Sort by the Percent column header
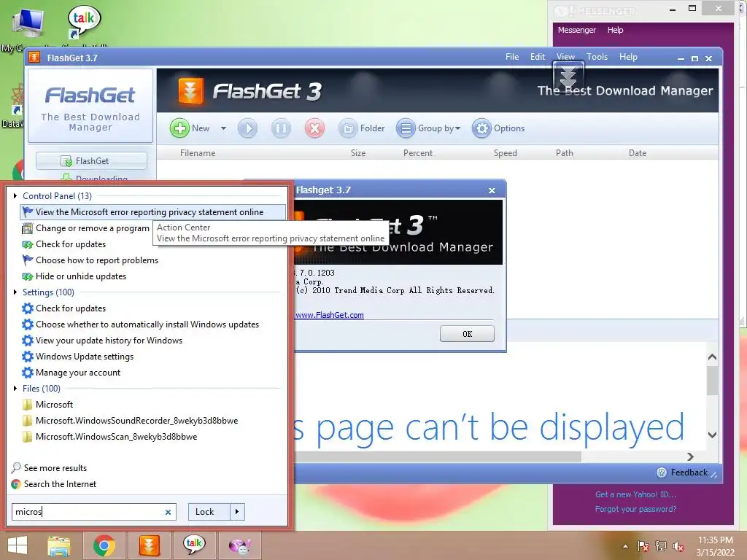 [x=418, y=153]
